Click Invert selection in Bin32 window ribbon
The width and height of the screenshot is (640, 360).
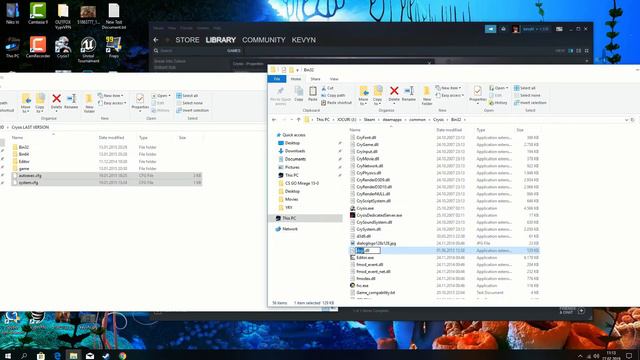click(x=530, y=103)
